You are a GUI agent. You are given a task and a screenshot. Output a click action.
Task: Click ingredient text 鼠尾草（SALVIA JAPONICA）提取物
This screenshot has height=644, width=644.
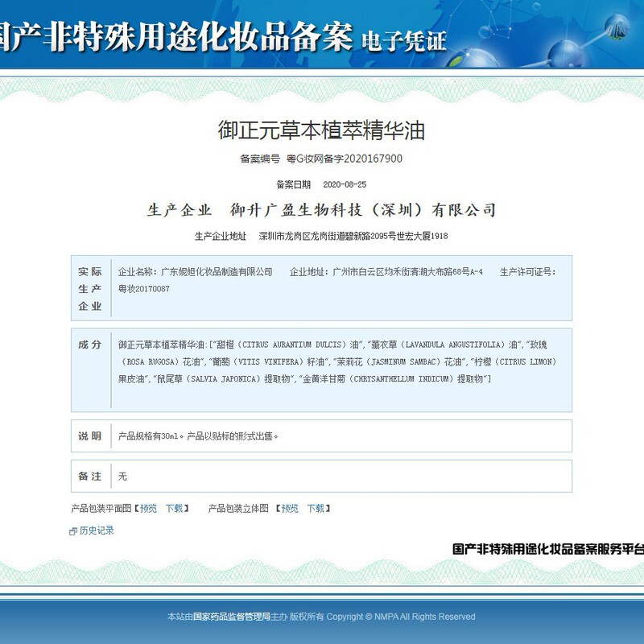pyautogui.click(x=224, y=378)
